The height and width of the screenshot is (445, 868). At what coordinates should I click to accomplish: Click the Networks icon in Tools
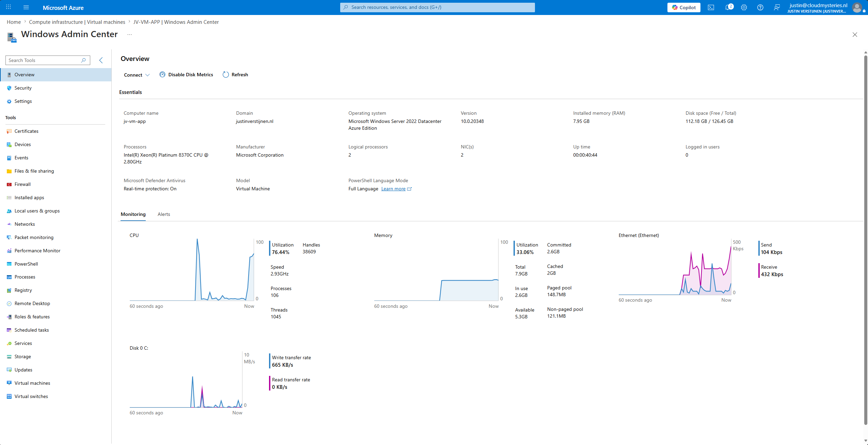click(9, 224)
